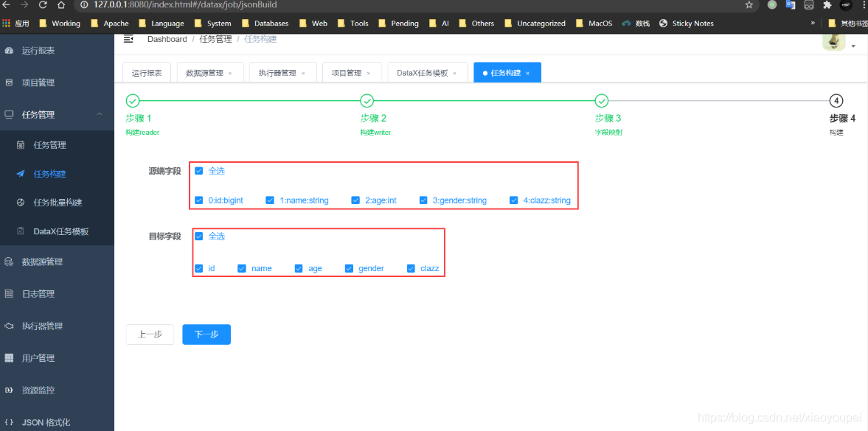The height and width of the screenshot is (431, 868).
Task: Click the 用户管理 table icon
Action: [x=9, y=358]
